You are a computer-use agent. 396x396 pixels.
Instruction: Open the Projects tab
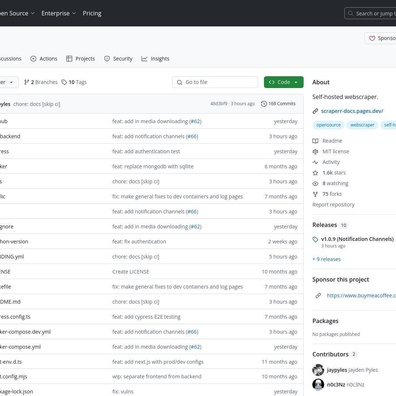[x=80, y=59]
